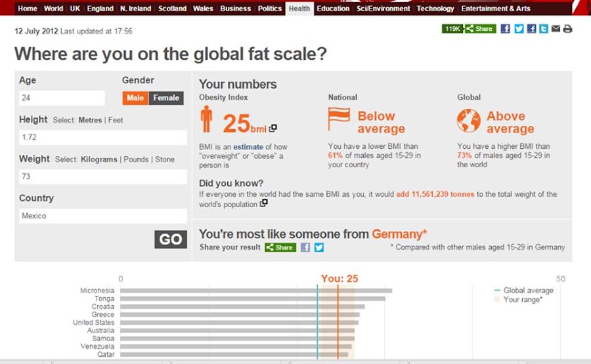Open popup icon after world's population text
This screenshot has height=364, width=591.
pyautogui.click(x=264, y=203)
